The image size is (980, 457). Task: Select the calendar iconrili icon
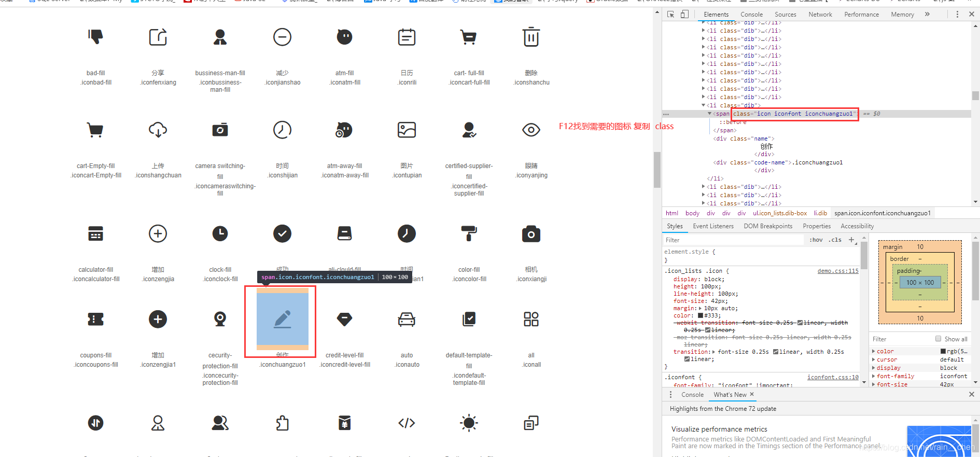pos(407,37)
